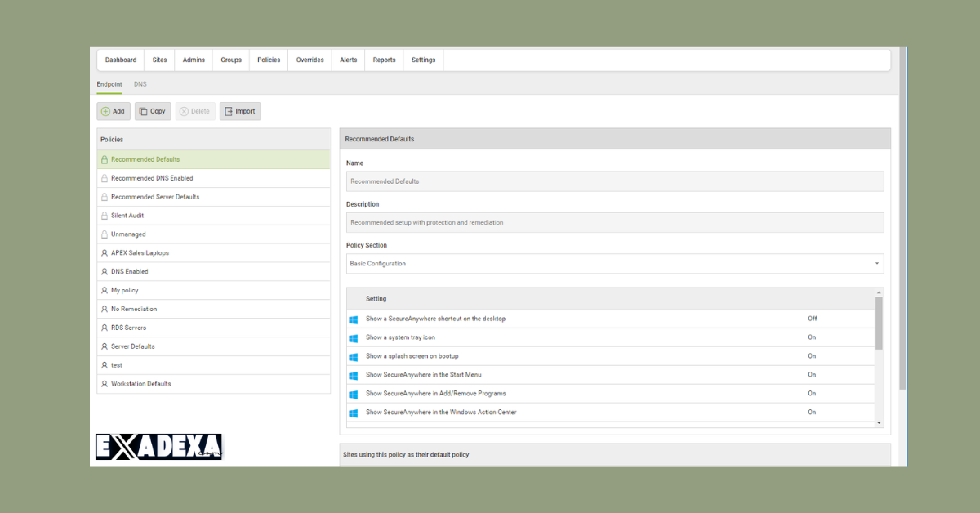Click the Import button in the toolbar

tap(239, 111)
